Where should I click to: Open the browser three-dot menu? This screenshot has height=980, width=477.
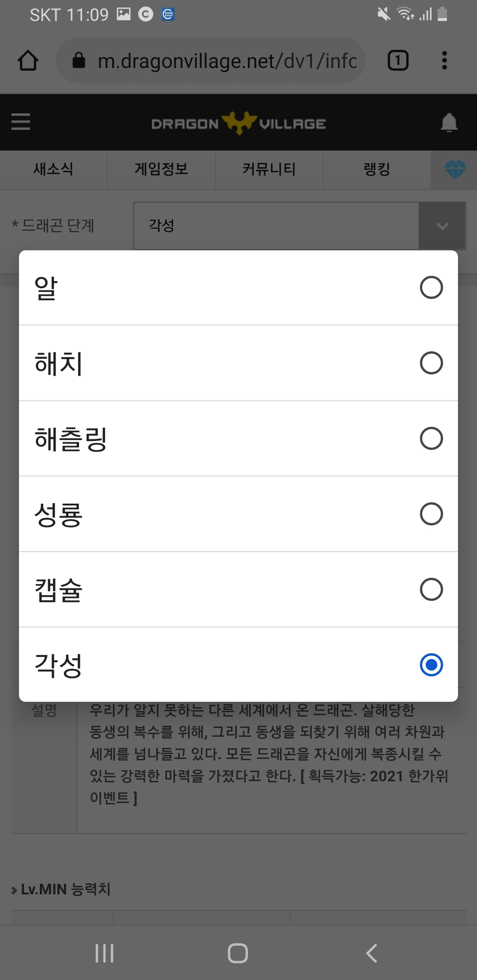[x=444, y=60]
